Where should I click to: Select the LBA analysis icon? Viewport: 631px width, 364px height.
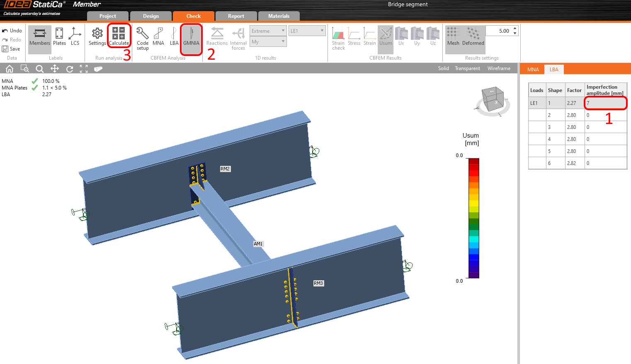pos(174,36)
